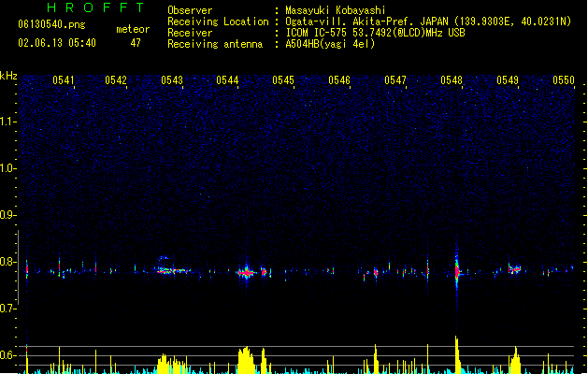Click the 0549 time marker
Viewport: 588px width, 374px height.
[508, 79]
